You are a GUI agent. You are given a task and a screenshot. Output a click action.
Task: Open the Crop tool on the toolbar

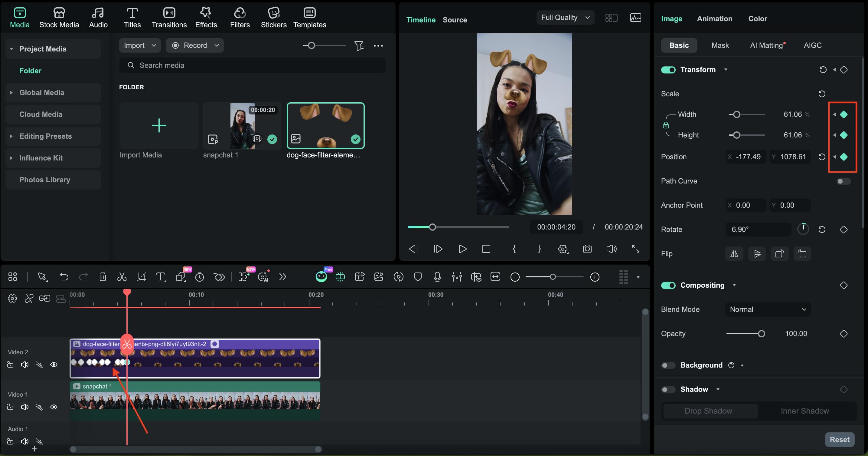[x=141, y=276]
